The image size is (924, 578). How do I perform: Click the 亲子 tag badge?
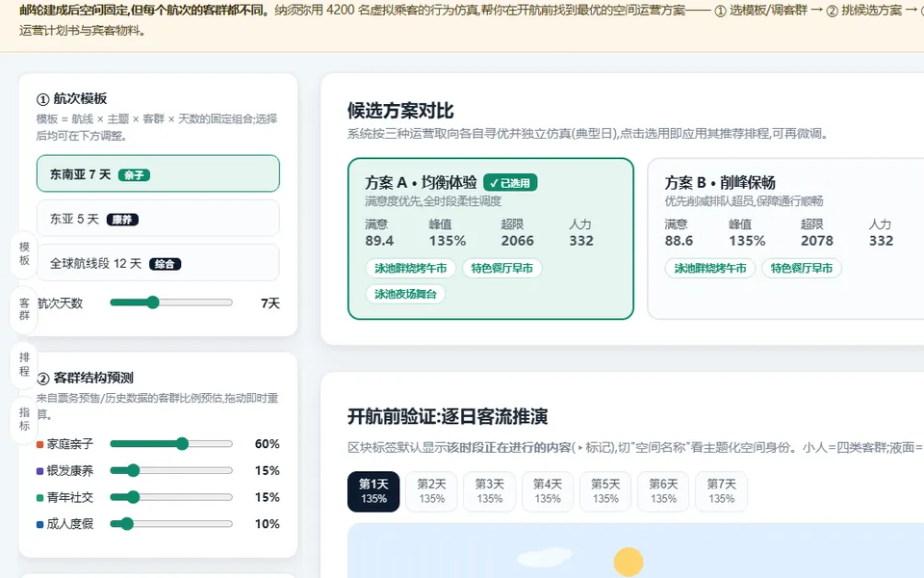click(x=135, y=175)
